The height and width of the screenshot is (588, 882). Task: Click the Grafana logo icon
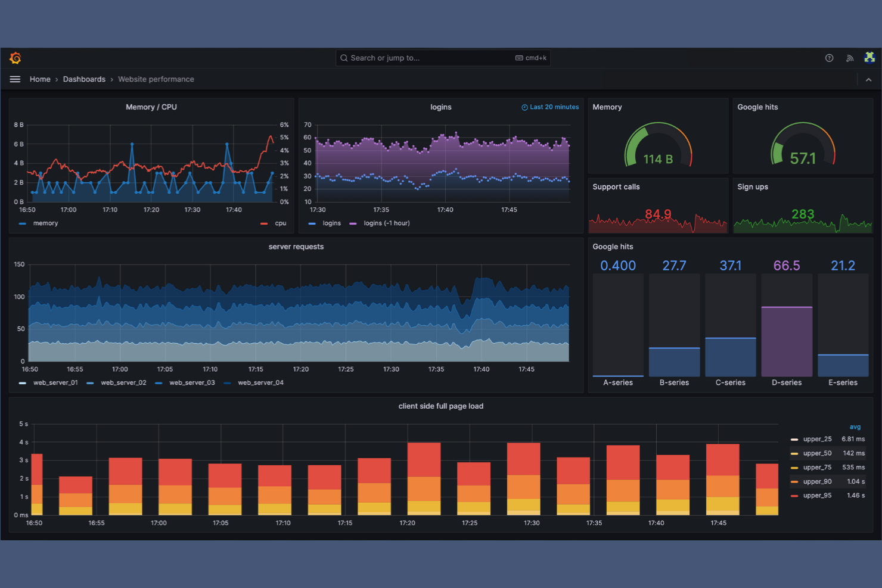point(15,58)
